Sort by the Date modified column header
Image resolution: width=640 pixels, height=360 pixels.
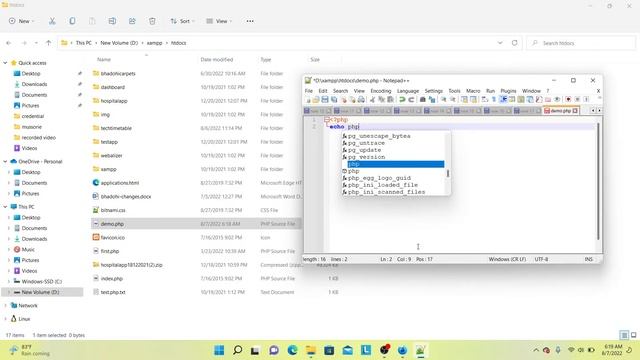[x=217, y=60]
